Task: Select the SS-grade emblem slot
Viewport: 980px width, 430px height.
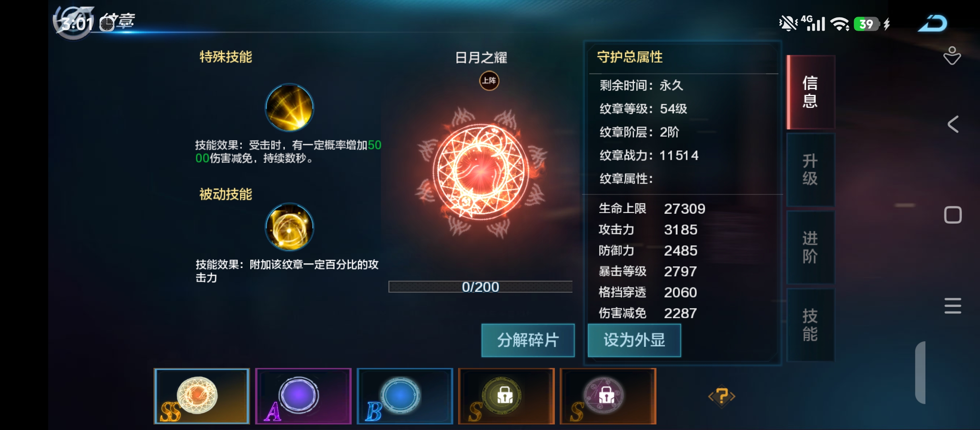Action: [202, 396]
